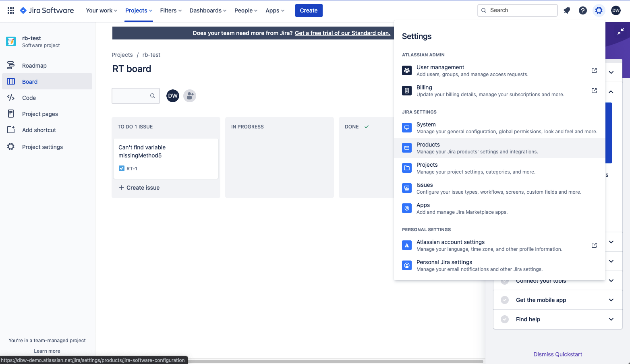
Task: Open the free trial Standard plan link
Action: [342, 33]
